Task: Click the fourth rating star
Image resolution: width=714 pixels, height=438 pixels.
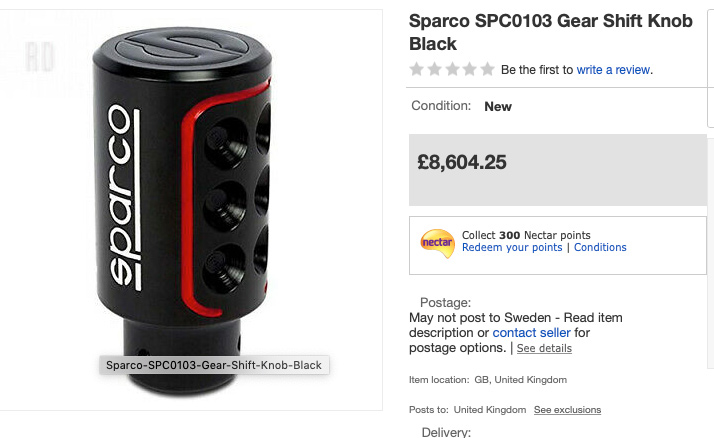Action: pos(469,70)
